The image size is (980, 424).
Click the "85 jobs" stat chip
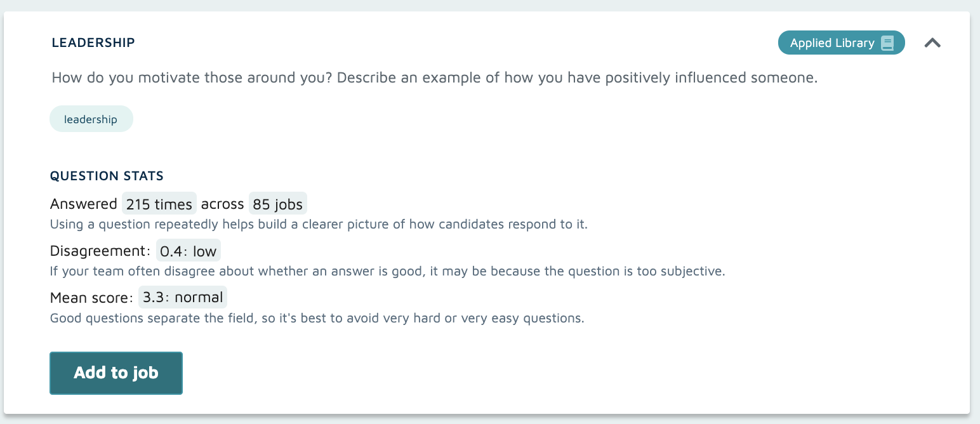278,204
